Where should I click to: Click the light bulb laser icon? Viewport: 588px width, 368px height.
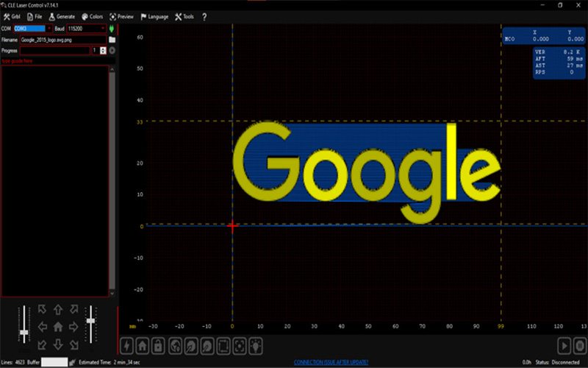(256, 346)
